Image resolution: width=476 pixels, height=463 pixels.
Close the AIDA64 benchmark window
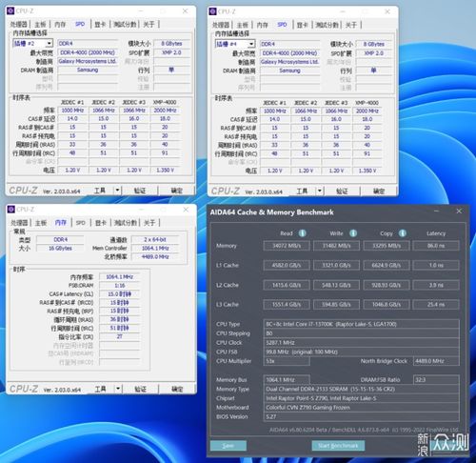click(x=459, y=211)
